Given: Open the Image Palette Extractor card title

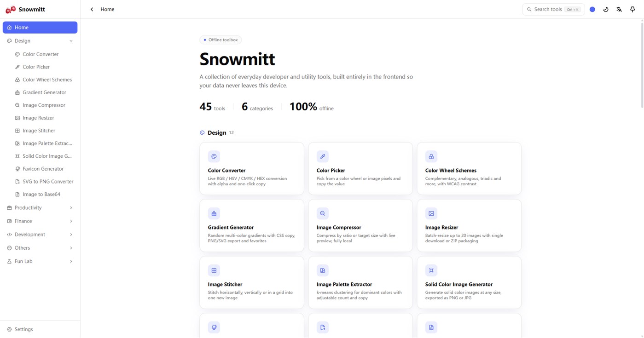Looking at the screenshot, I should pos(344,285).
